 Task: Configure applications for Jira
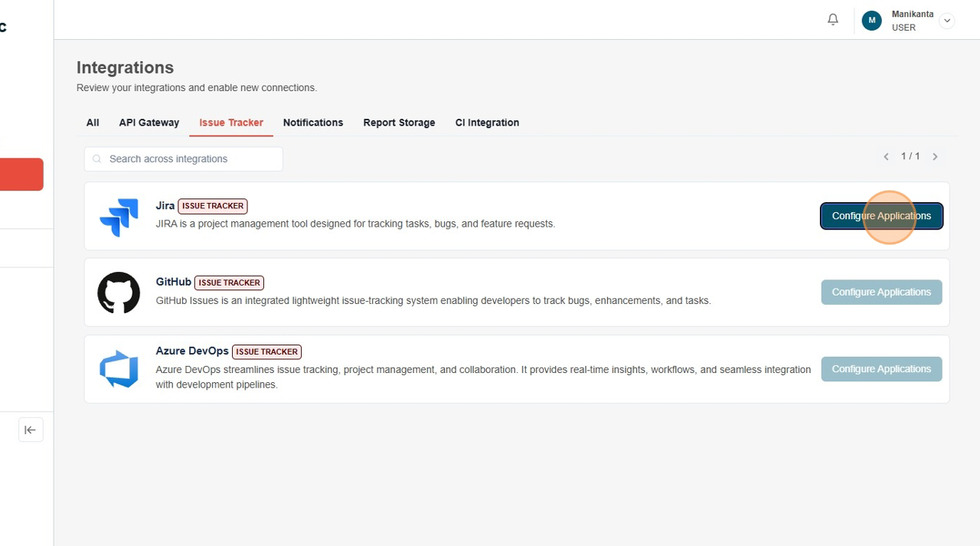pos(881,216)
